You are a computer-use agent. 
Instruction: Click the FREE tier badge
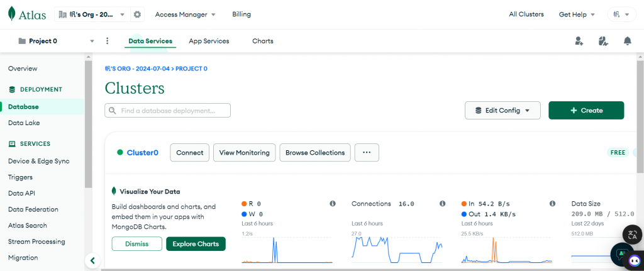point(618,152)
